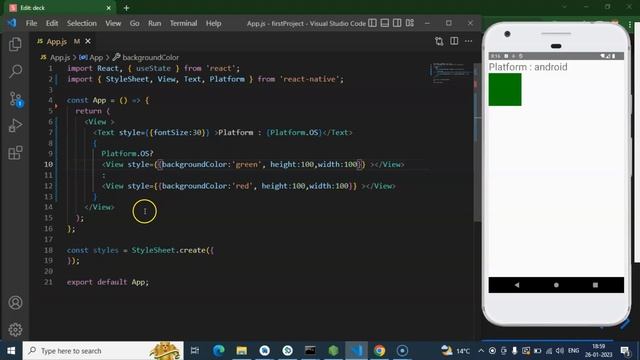Click line number 18 in the gutter
This screenshot has height=360, width=640.
click(x=48, y=250)
